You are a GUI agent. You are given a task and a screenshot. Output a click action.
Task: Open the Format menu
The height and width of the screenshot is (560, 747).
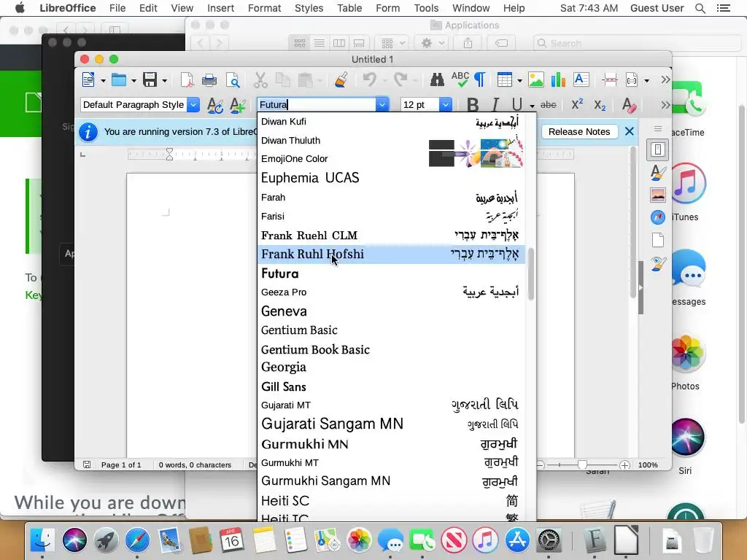tap(264, 8)
